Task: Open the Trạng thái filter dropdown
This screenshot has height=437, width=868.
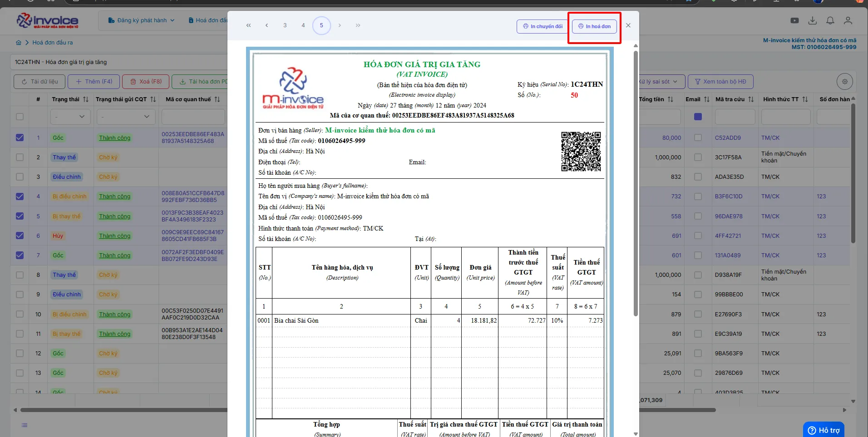Action: (70, 117)
